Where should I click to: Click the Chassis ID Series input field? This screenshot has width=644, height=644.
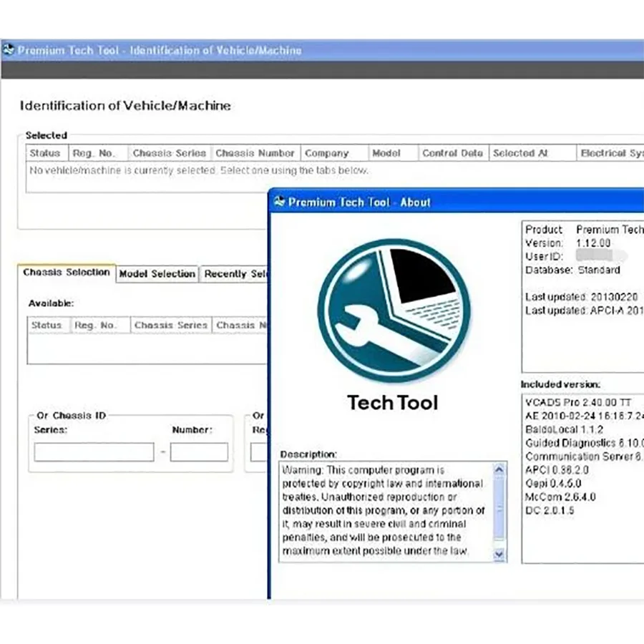point(94,452)
